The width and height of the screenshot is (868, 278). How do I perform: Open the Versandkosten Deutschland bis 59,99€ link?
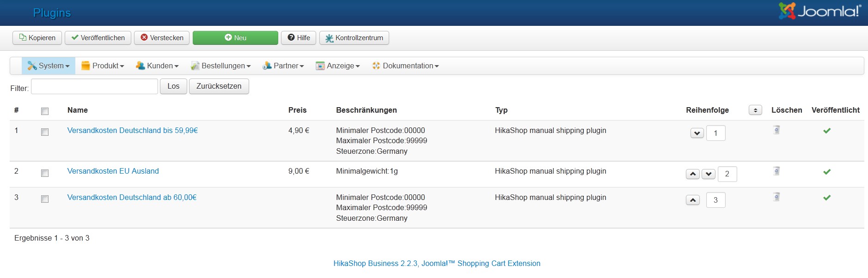click(x=133, y=131)
